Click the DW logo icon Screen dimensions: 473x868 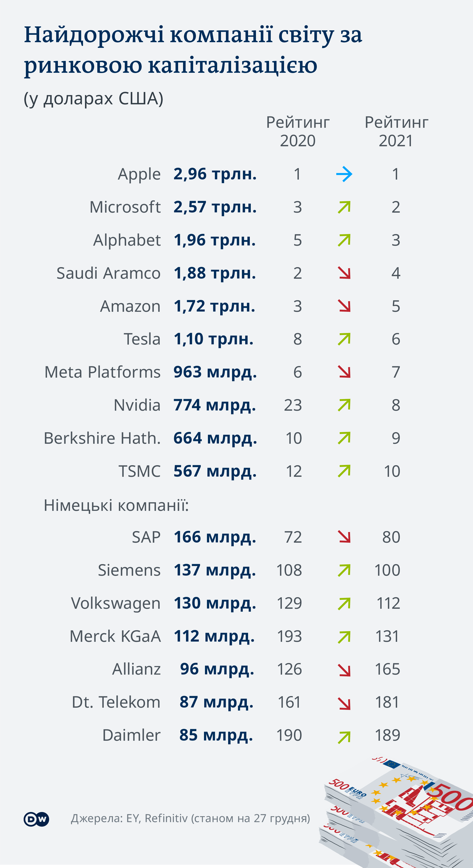[36, 819]
